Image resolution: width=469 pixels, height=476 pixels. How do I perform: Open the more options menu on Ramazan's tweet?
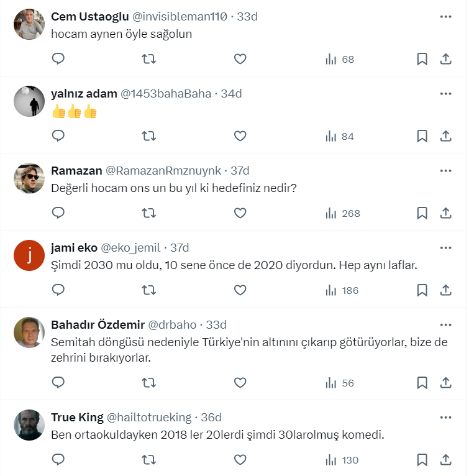[x=445, y=171]
